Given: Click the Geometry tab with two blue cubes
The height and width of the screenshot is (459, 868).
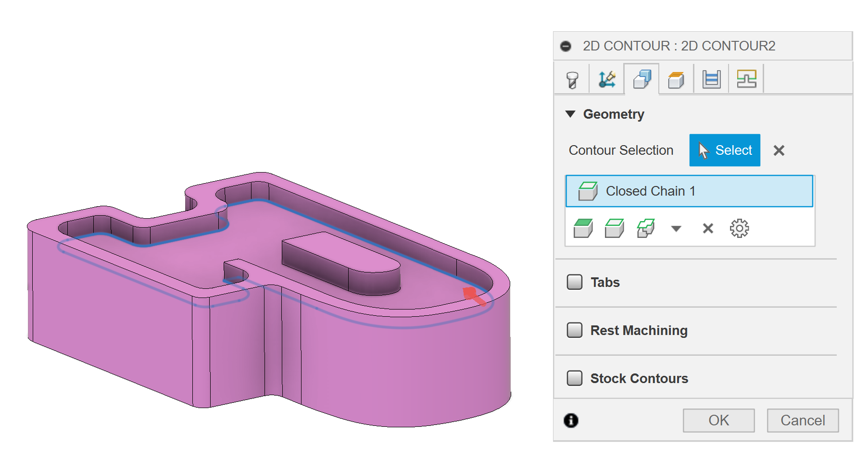Looking at the screenshot, I should pos(642,79).
